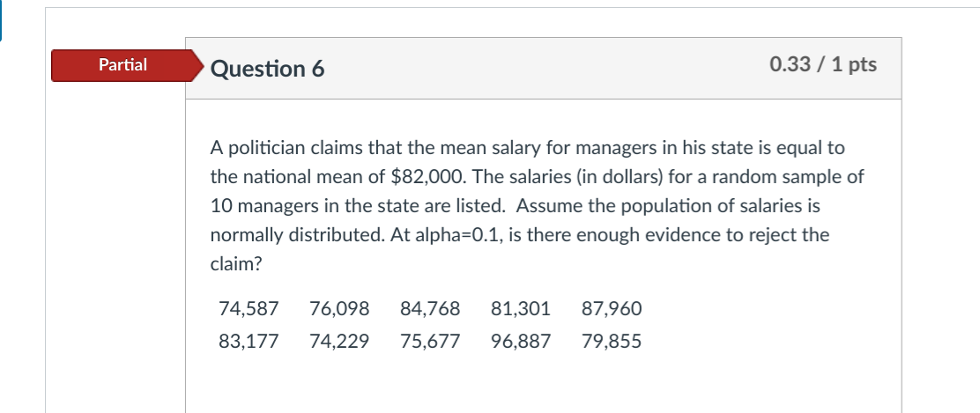Select the Question 6 heading
Image resolution: width=980 pixels, height=413 pixels.
pos(268,68)
